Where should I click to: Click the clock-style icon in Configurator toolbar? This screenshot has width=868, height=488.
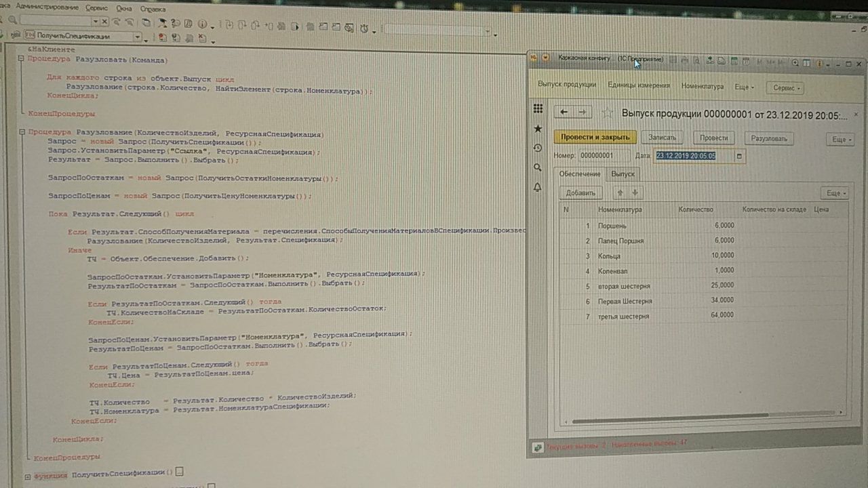click(x=364, y=28)
